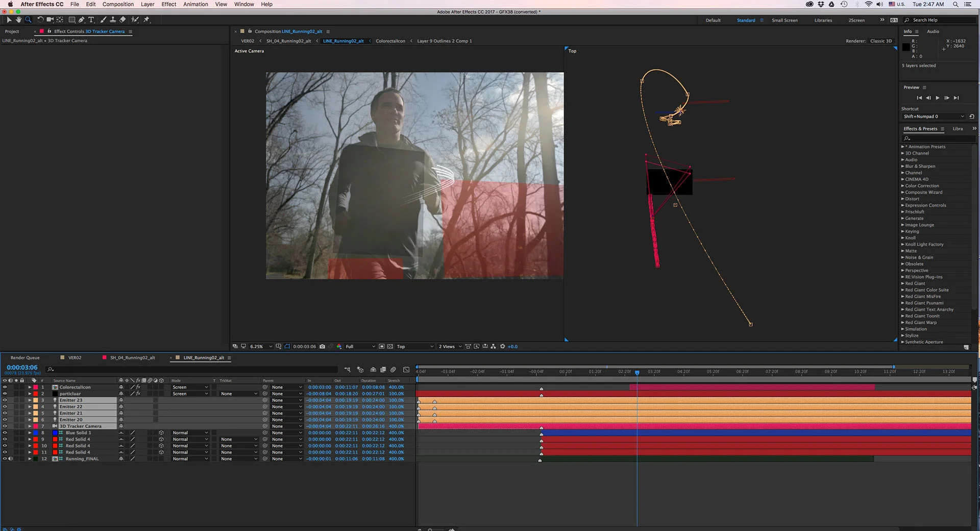Switch to the Small Screen workspace
Viewport: 980px width, 531px height.
(785, 20)
